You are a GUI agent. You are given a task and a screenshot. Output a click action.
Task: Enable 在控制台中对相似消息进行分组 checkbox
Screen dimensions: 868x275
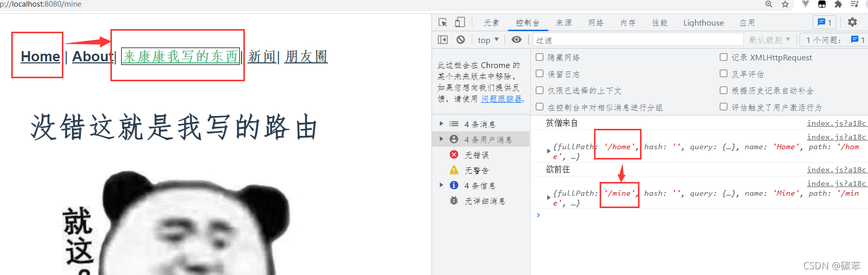tap(539, 107)
